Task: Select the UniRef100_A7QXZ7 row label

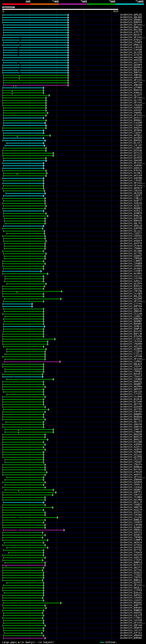Action: point(131,40)
